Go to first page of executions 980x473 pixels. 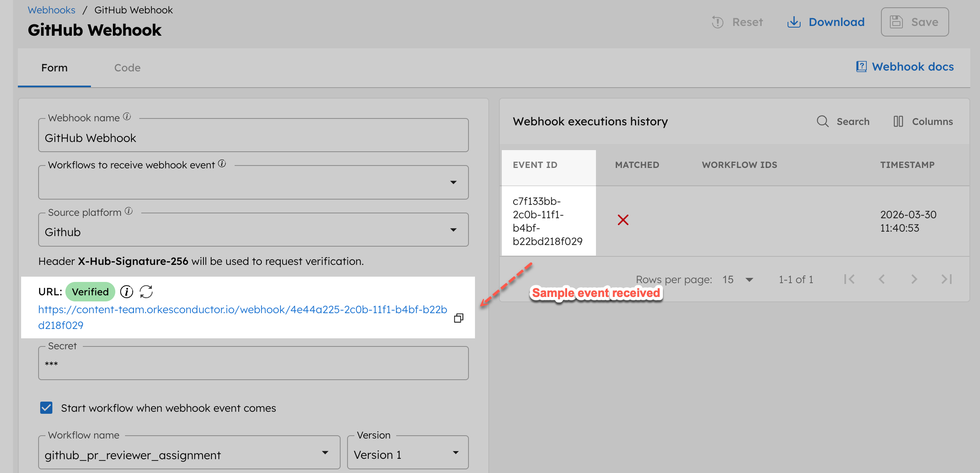pyautogui.click(x=849, y=279)
